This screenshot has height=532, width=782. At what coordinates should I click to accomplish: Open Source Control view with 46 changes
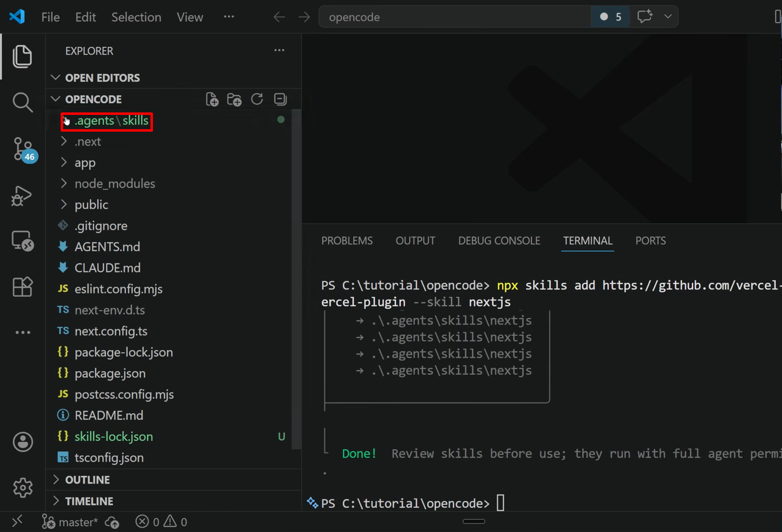pos(23,149)
